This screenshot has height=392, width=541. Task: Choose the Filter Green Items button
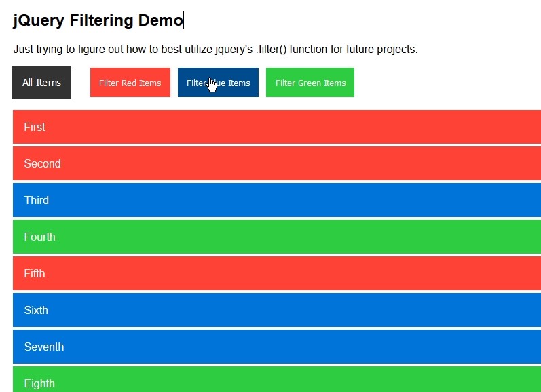(310, 83)
